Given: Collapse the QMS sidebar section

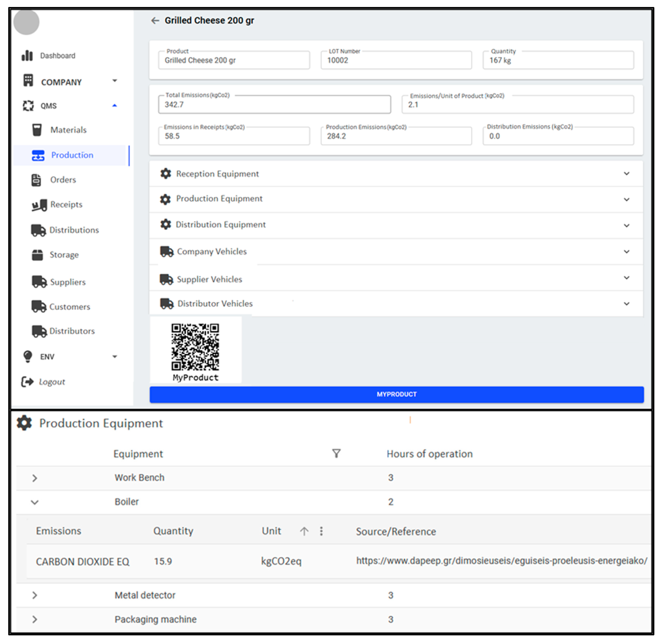Looking at the screenshot, I should tap(115, 105).
